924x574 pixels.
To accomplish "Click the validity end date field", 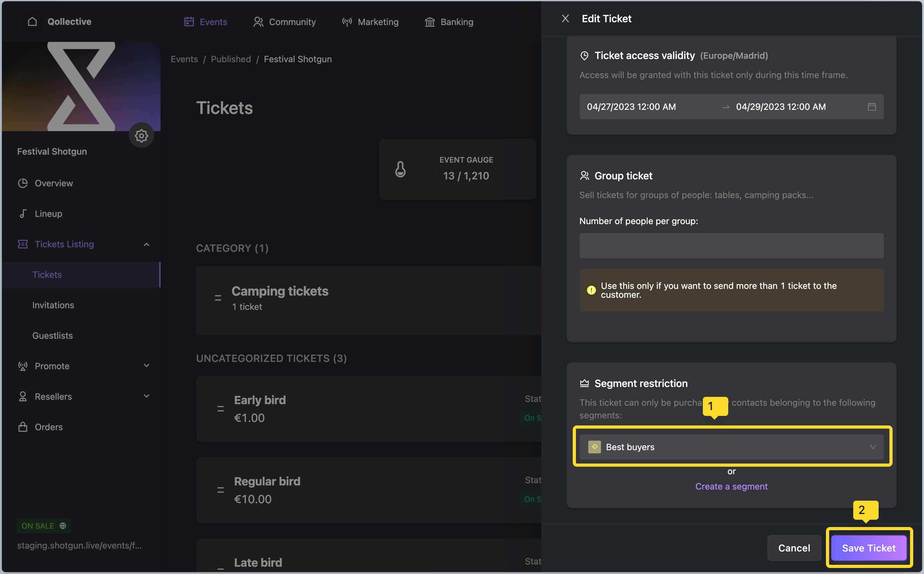I will click(x=781, y=107).
